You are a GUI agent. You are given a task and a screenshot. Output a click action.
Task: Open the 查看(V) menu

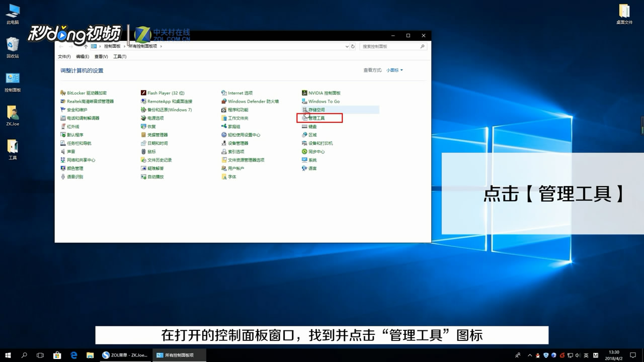[101, 56]
